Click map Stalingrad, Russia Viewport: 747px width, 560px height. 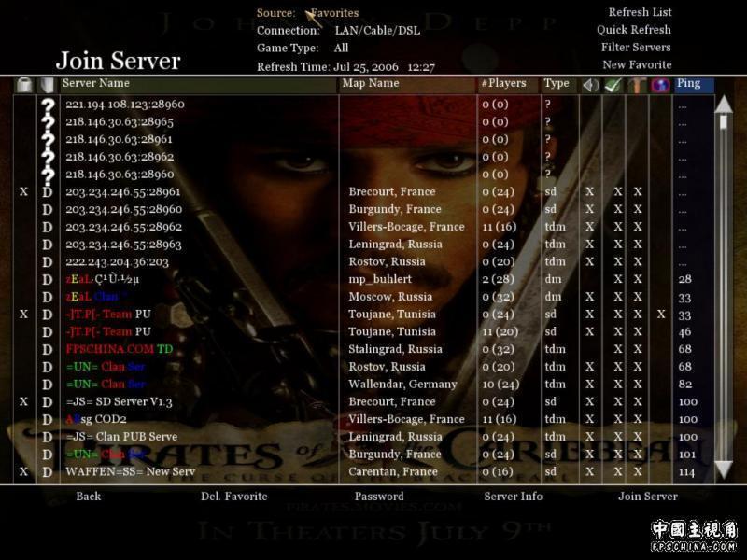[x=395, y=349]
